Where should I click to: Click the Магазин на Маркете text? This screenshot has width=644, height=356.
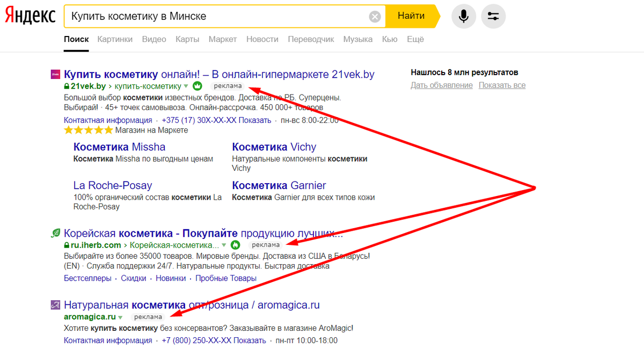pyautogui.click(x=152, y=130)
